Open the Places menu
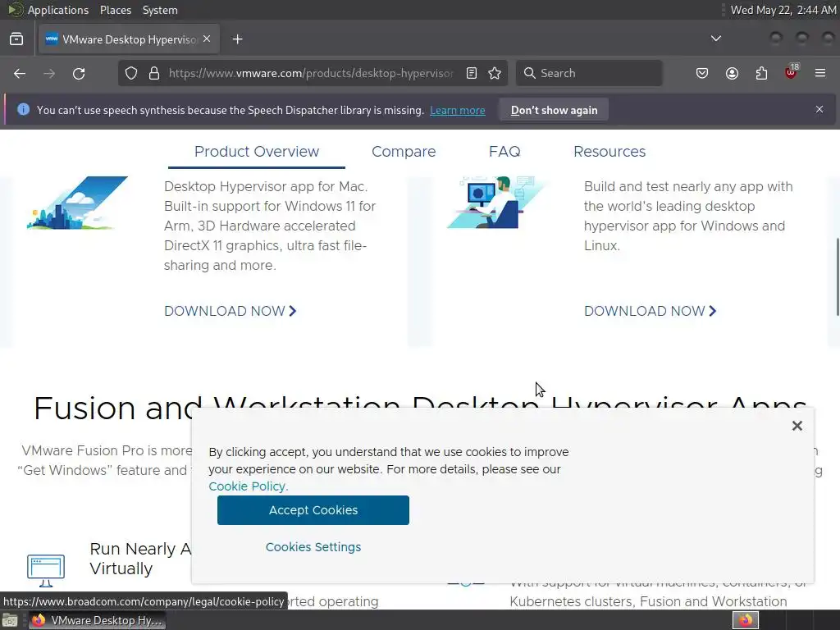Image resolution: width=840 pixels, height=630 pixels. [115, 10]
